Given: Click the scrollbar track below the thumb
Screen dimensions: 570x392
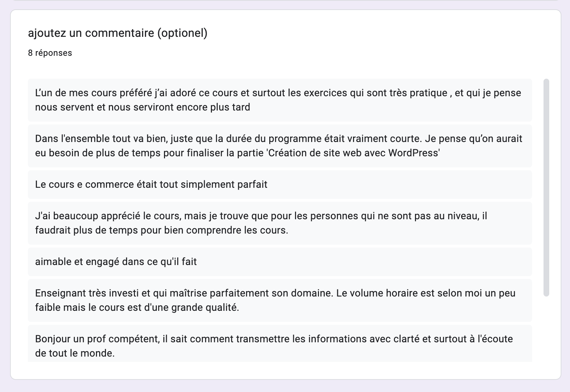Looking at the screenshot, I should tap(546, 329).
